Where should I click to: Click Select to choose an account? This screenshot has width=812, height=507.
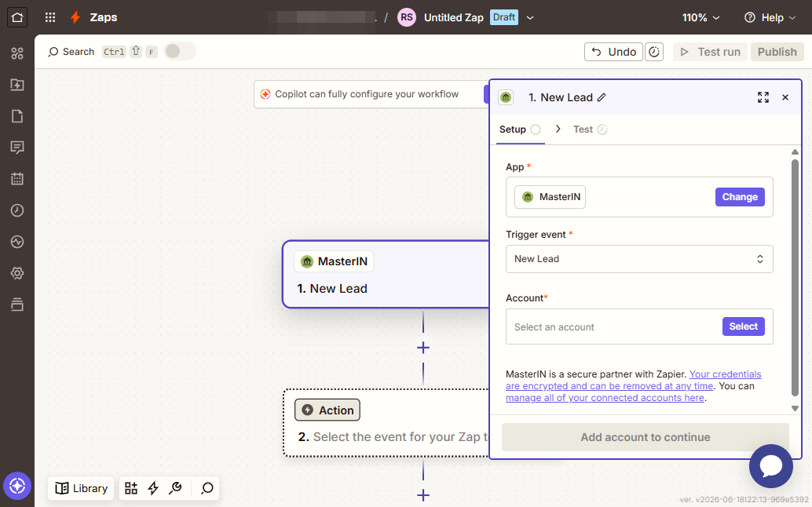tap(743, 326)
